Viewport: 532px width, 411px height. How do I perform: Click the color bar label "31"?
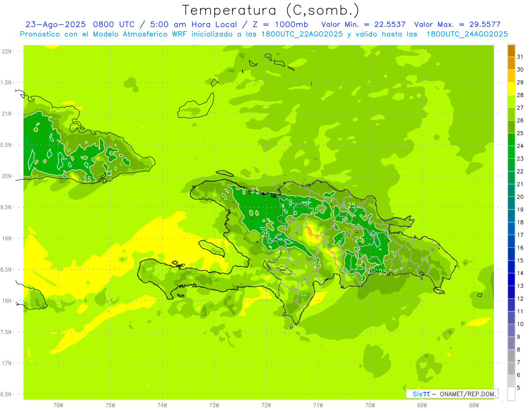point(520,57)
